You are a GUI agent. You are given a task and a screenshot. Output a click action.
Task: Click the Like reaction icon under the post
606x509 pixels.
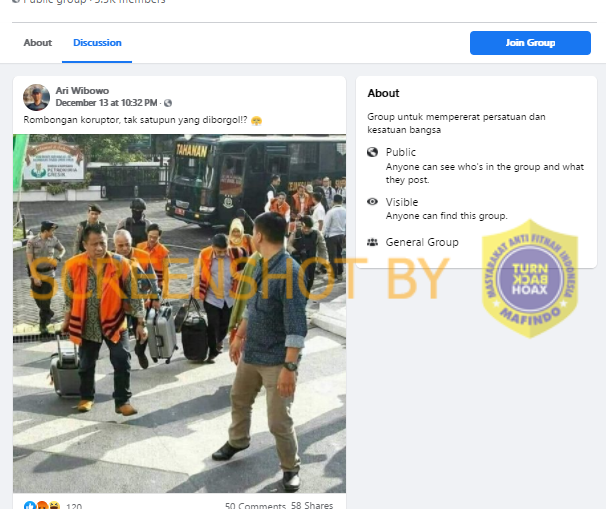[30, 505]
